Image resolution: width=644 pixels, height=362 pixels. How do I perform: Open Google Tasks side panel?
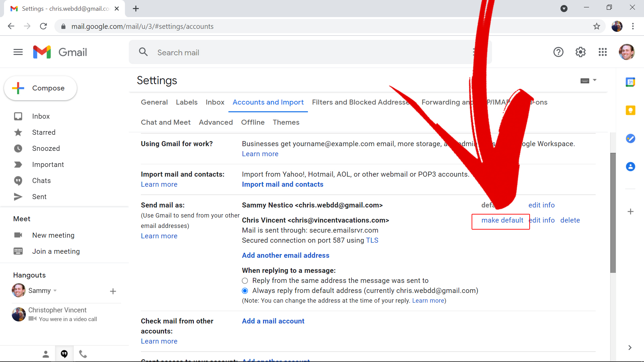point(631,138)
